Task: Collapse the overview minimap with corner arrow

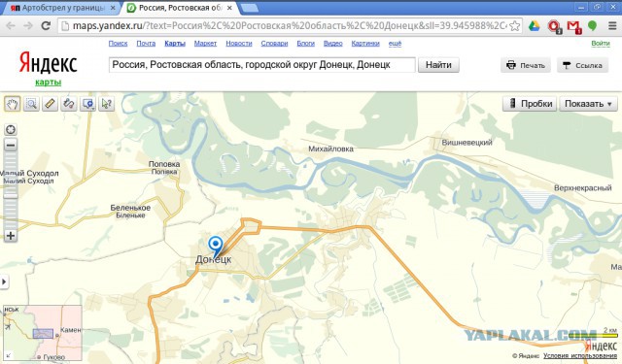Action: coord(8,355)
